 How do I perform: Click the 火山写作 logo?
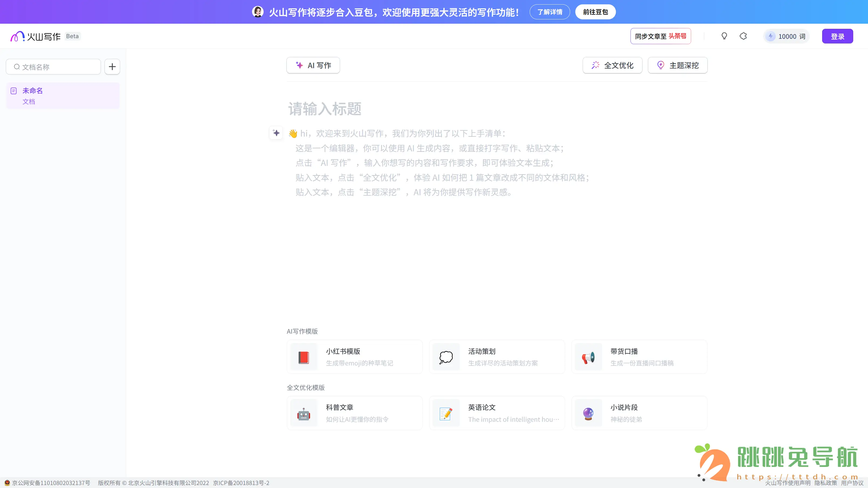click(35, 36)
